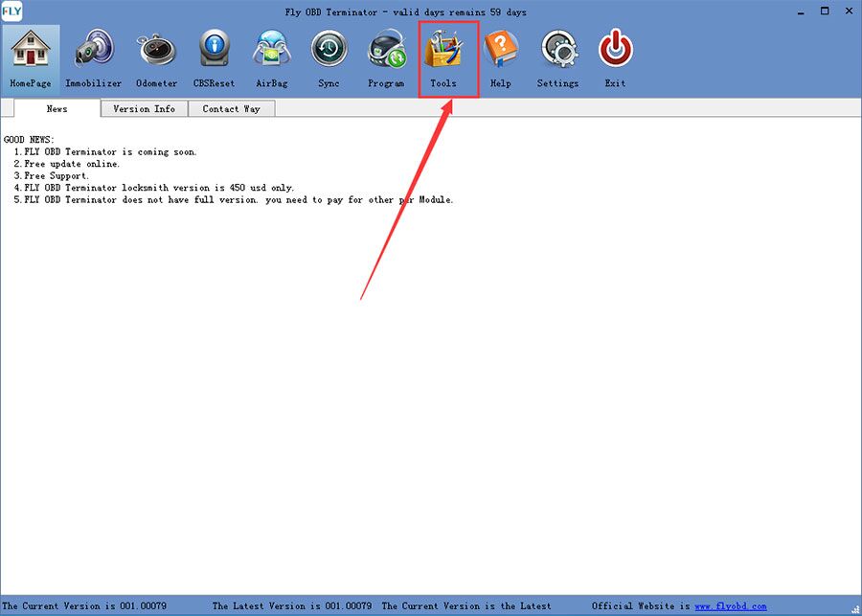Switch to the News tab

(x=57, y=108)
